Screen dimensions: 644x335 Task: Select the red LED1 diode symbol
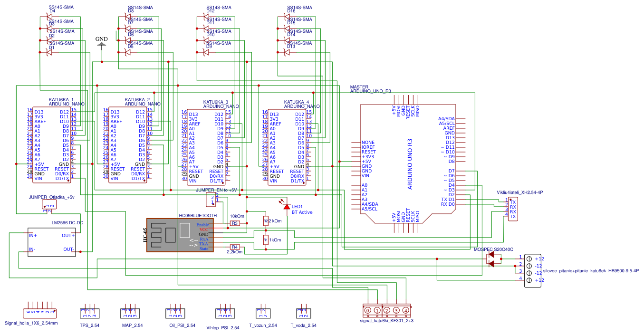(287, 206)
